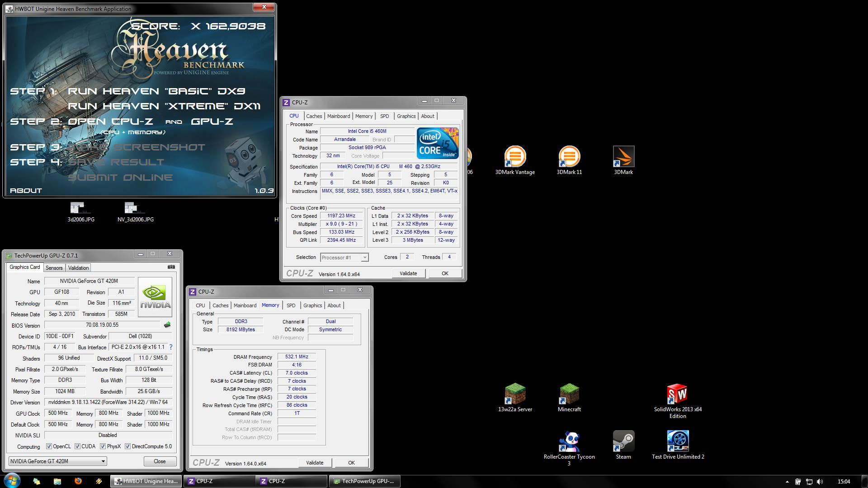Click the taskbar clock showing 15:04
Image resolution: width=868 pixels, height=488 pixels.
844,482
